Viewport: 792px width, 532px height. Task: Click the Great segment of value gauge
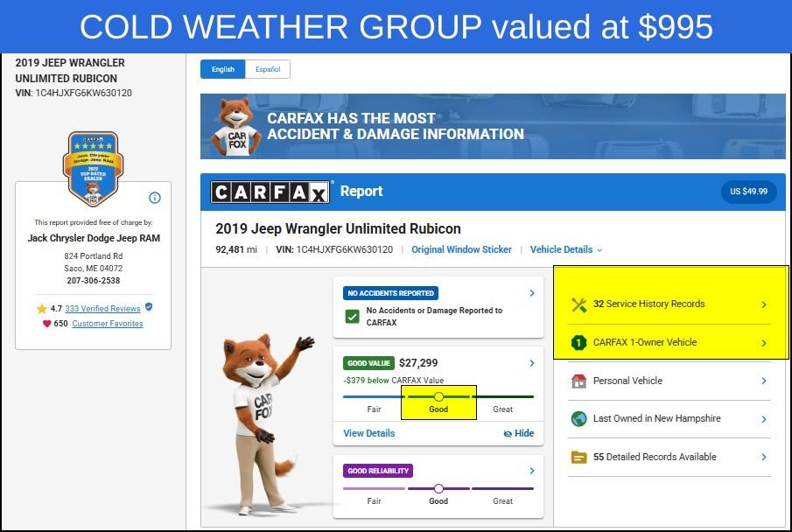click(x=503, y=397)
